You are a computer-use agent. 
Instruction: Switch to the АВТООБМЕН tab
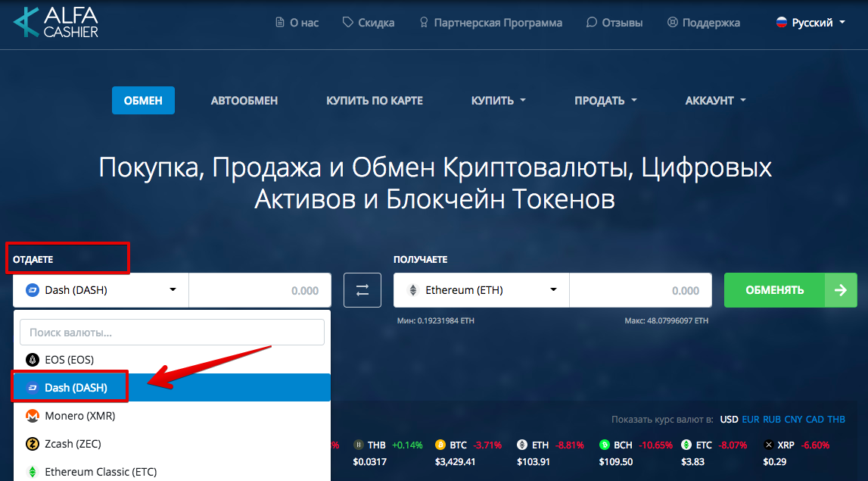pos(244,101)
